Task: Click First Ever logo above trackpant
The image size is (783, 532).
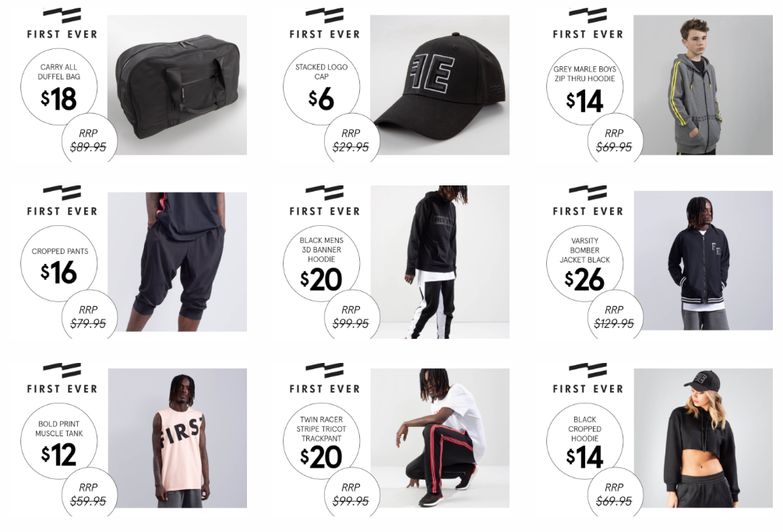Action: point(325,378)
